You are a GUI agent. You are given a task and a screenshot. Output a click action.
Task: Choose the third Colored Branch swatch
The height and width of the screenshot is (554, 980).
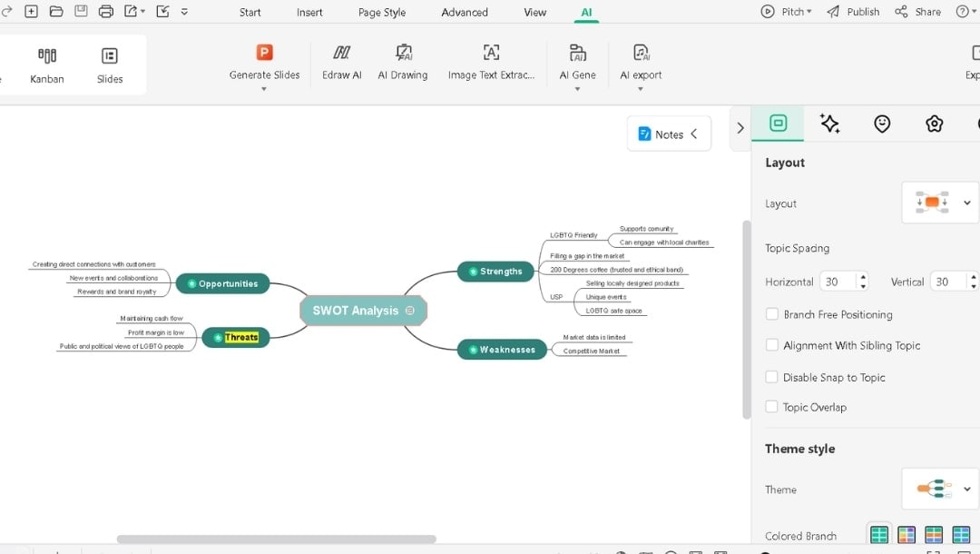pyautogui.click(x=934, y=534)
